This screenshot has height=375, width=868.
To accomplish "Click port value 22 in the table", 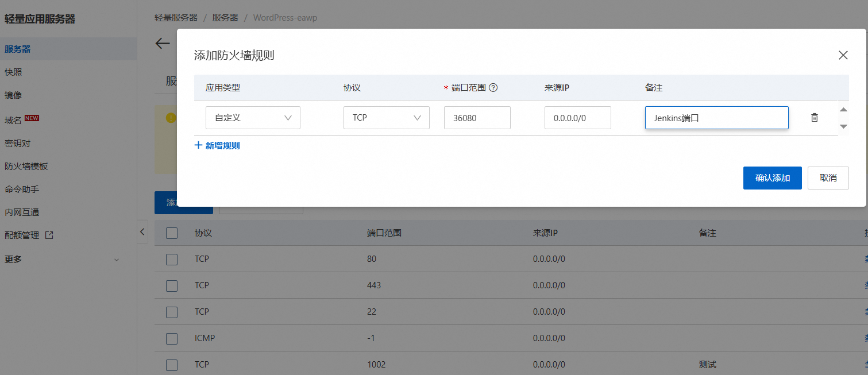I will pos(372,312).
